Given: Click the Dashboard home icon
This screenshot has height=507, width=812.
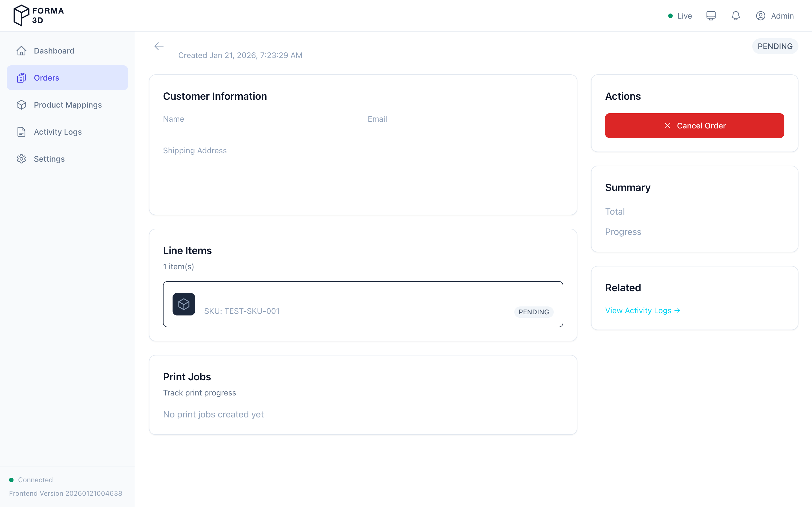Looking at the screenshot, I should coord(21,51).
